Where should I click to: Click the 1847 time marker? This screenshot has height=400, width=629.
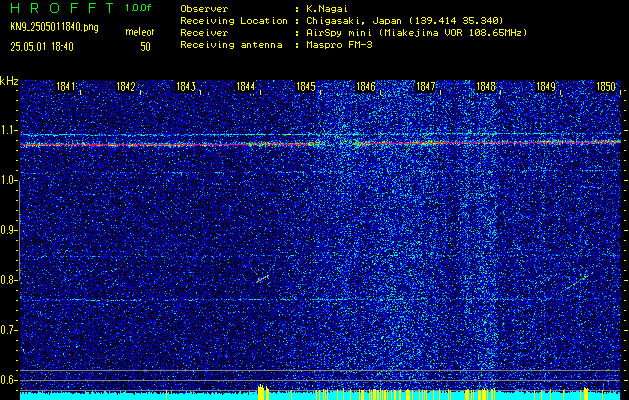[x=426, y=87]
